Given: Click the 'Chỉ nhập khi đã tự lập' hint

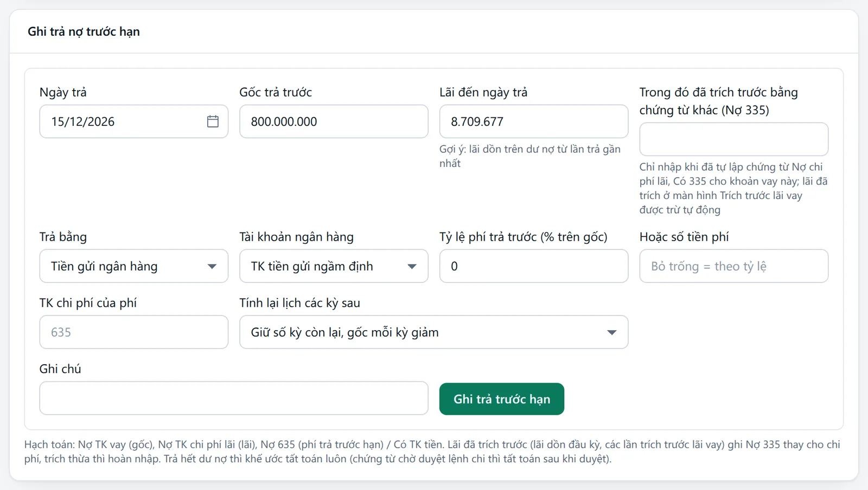Looking at the screenshot, I should pos(733,188).
